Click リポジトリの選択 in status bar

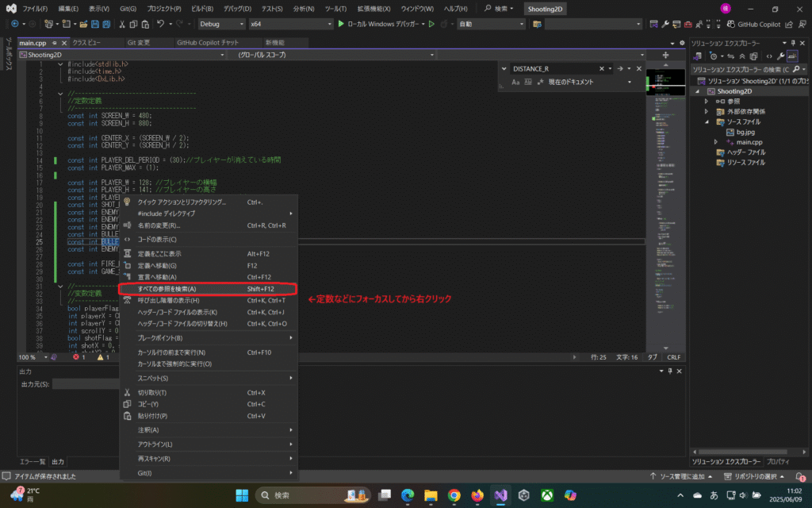(755, 476)
